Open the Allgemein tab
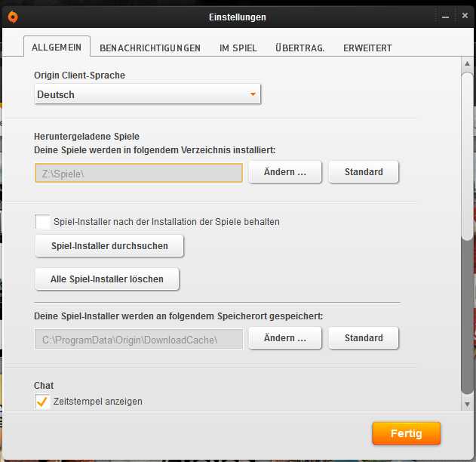The width and height of the screenshot is (476, 462). 57,47
